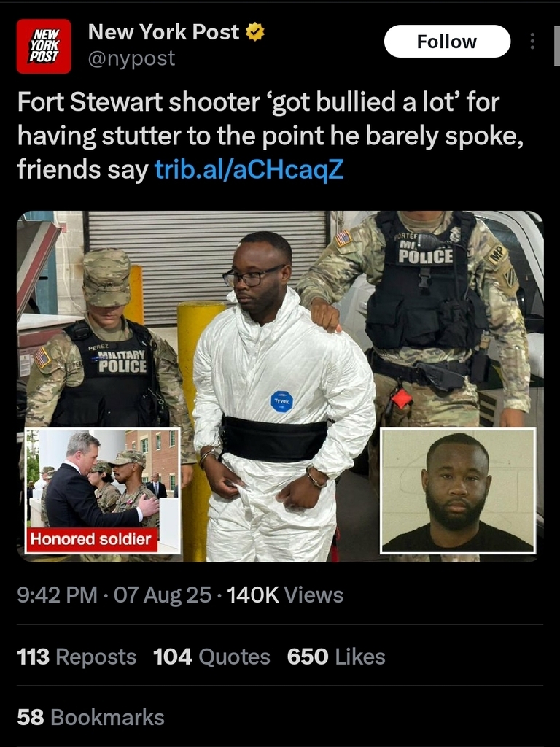The width and height of the screenshot is (560, 747).
Task: View the 650 Likes list
Action: coord(336,657)
